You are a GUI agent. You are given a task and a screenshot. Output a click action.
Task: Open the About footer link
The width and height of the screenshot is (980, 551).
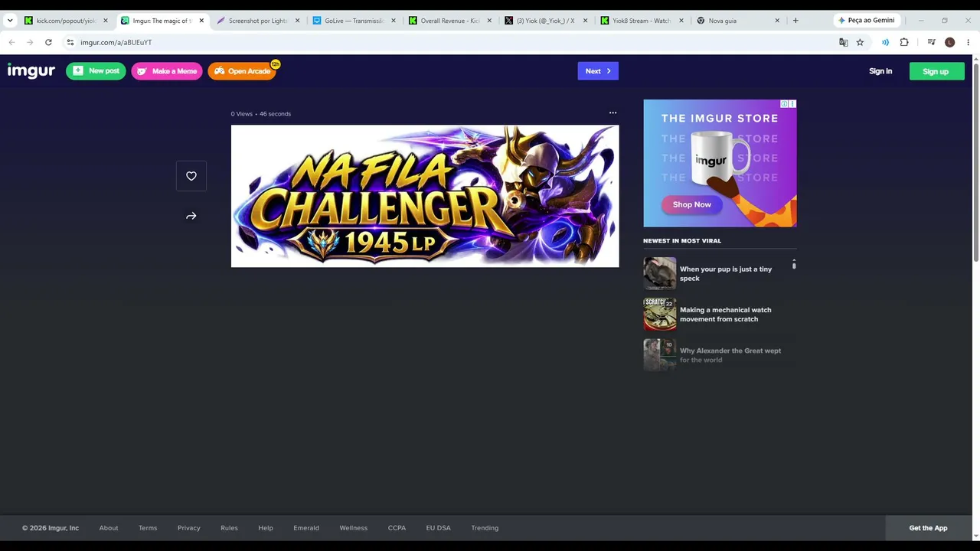109,528
